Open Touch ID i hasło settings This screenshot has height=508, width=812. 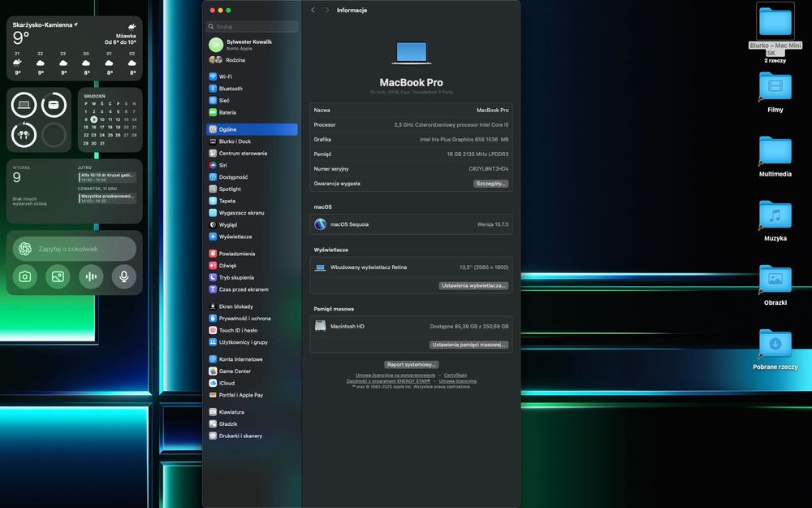click(252, 331)
